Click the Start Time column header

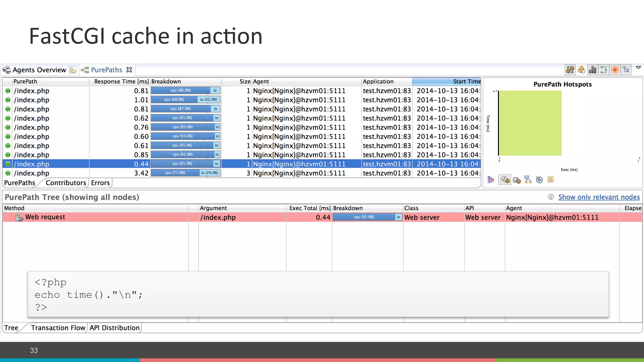pyautogui.click(x=447, y=81)
